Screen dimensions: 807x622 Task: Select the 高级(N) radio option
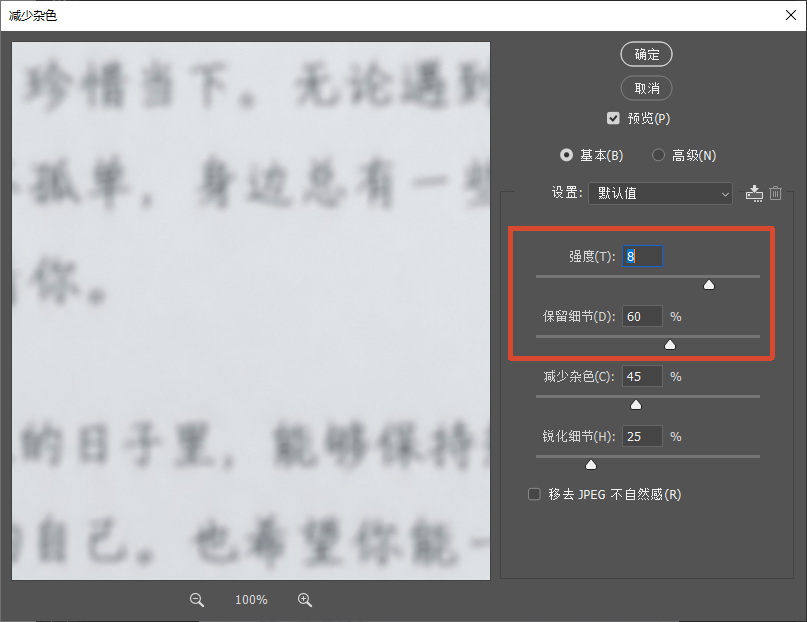(658, 155)
